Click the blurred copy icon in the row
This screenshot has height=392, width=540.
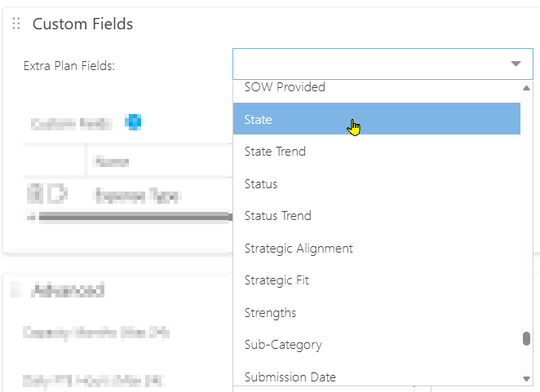57,194
